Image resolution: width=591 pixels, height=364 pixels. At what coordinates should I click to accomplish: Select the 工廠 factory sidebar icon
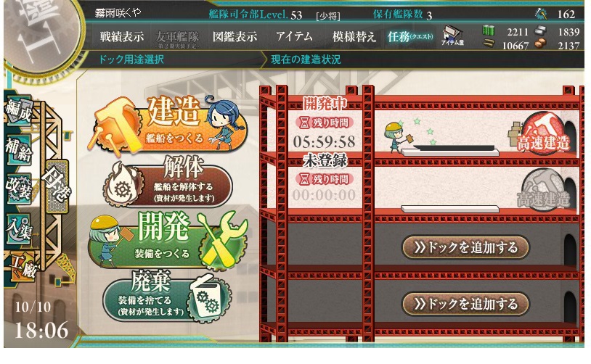tap(23, 267)
